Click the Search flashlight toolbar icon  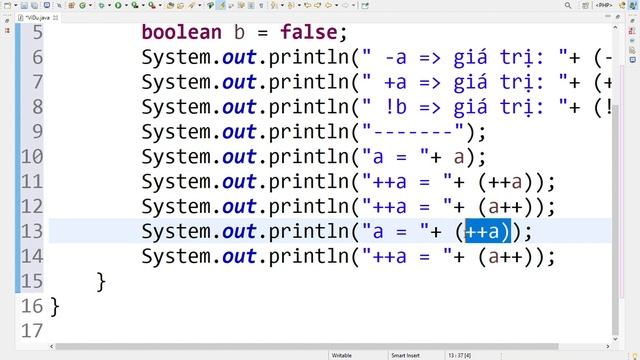coord(191,5)
